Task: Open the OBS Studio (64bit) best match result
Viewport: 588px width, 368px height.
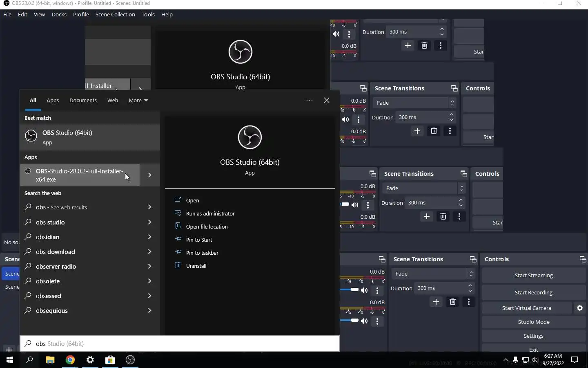Action: coord(90,137)
